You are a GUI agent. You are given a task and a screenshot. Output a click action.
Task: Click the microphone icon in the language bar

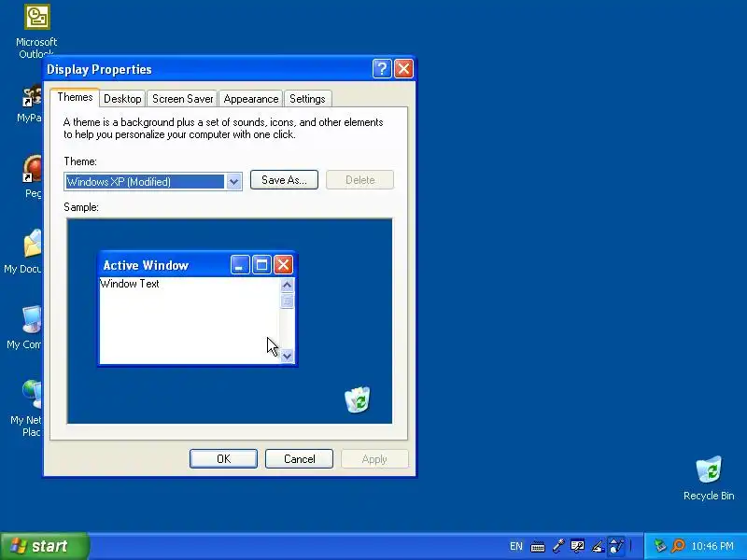click(x=557, y=546)
